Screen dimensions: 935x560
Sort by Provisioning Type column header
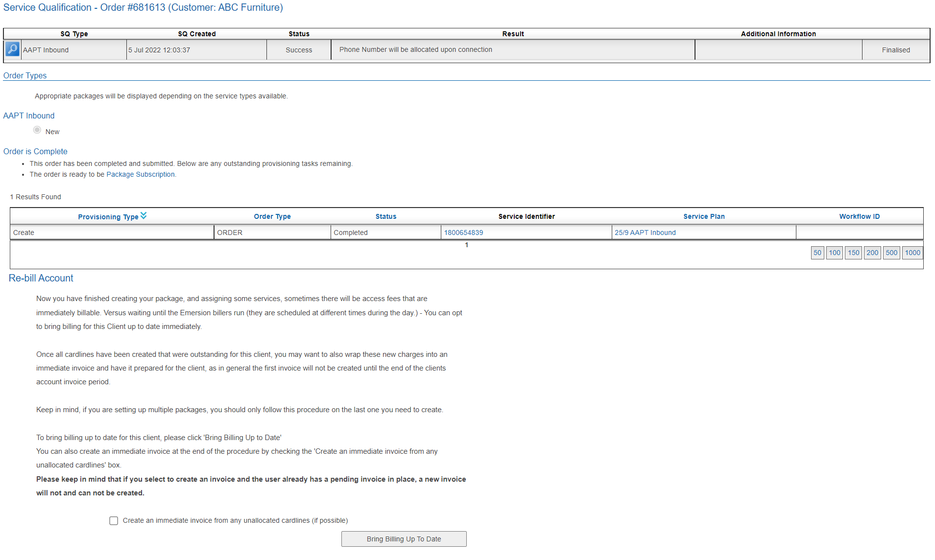click(x=108, y=217)
